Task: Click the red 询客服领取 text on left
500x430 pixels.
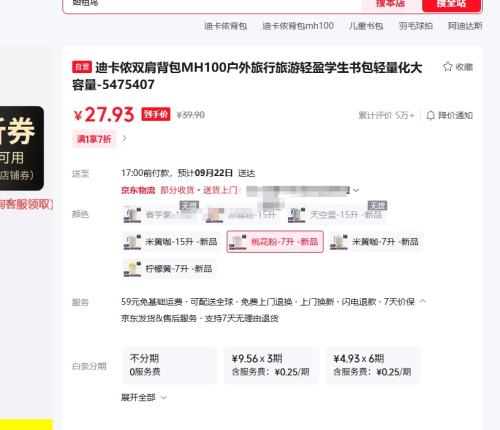Action: (27, 204)
